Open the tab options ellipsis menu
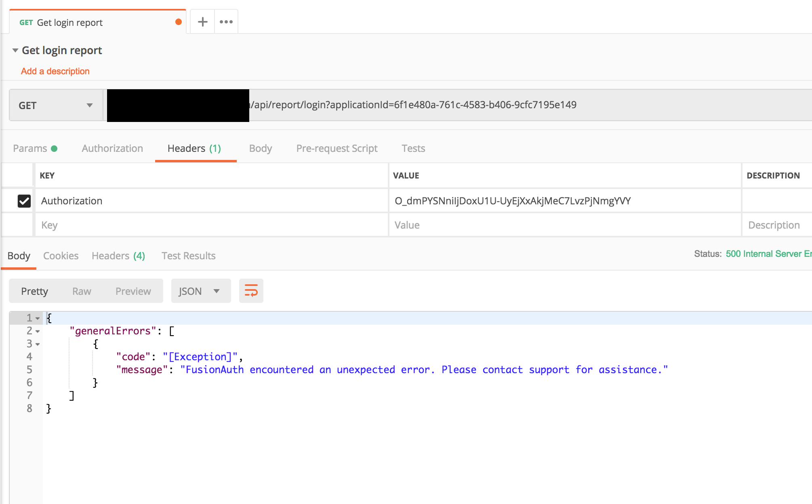 [226, 22]
